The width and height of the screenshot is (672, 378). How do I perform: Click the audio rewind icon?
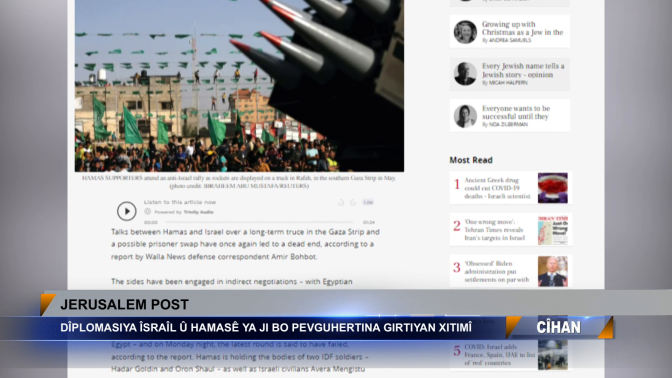pyautogui.click(x=341, y=203)
